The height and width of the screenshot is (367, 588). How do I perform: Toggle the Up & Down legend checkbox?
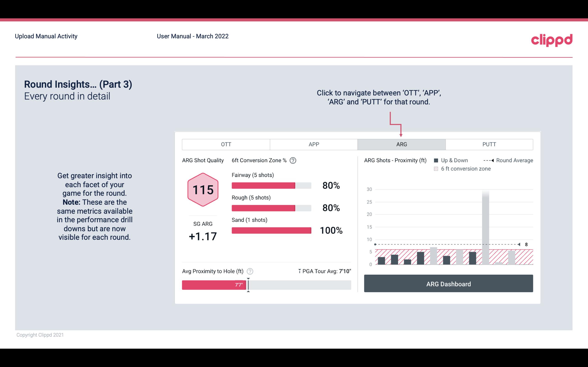(437, 160)
